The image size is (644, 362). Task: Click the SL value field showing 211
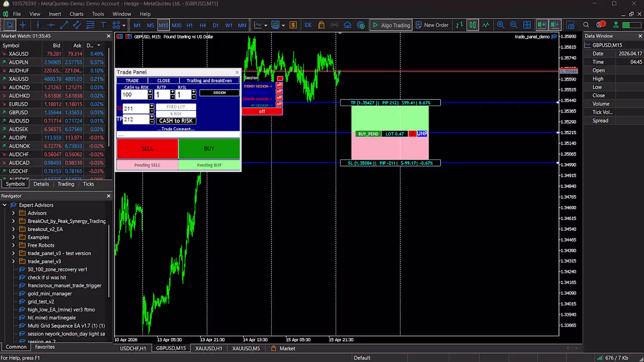[136, 109]
